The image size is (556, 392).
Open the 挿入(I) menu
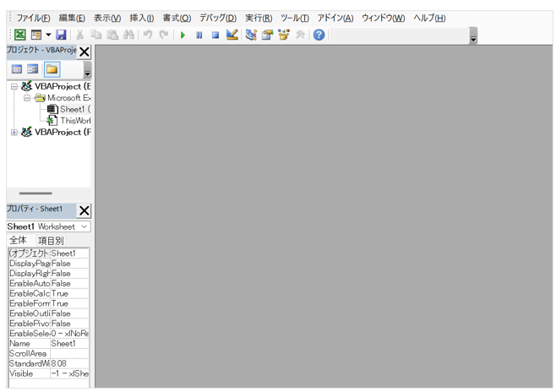tap(141, 18)
